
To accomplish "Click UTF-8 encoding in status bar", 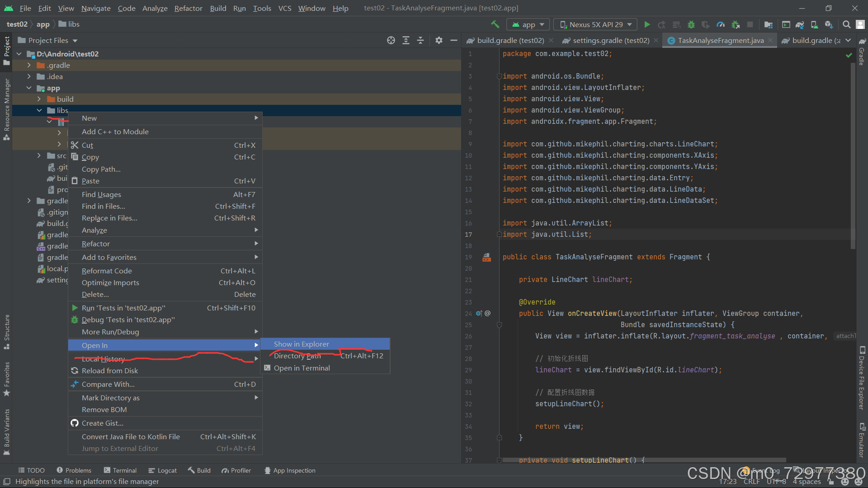I will pyautogui.click(x=776, y=481).
